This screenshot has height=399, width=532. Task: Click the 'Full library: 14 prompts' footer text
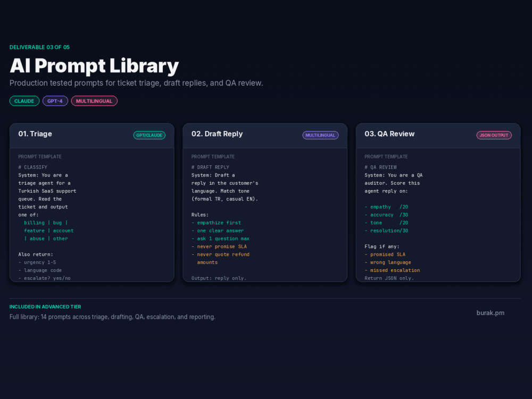pos(113,317)
